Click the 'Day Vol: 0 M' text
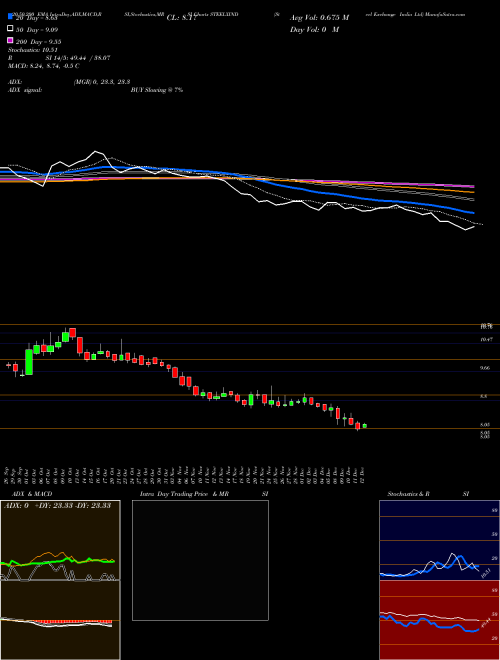 pyautogui.click(x=314, y=29)
